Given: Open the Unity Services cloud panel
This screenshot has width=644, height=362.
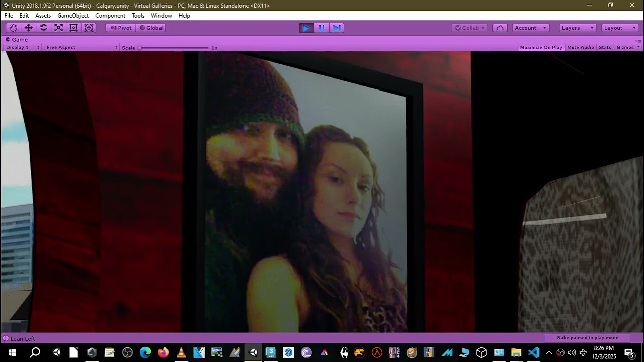Looking at the screenshot, I should [500, 28].
